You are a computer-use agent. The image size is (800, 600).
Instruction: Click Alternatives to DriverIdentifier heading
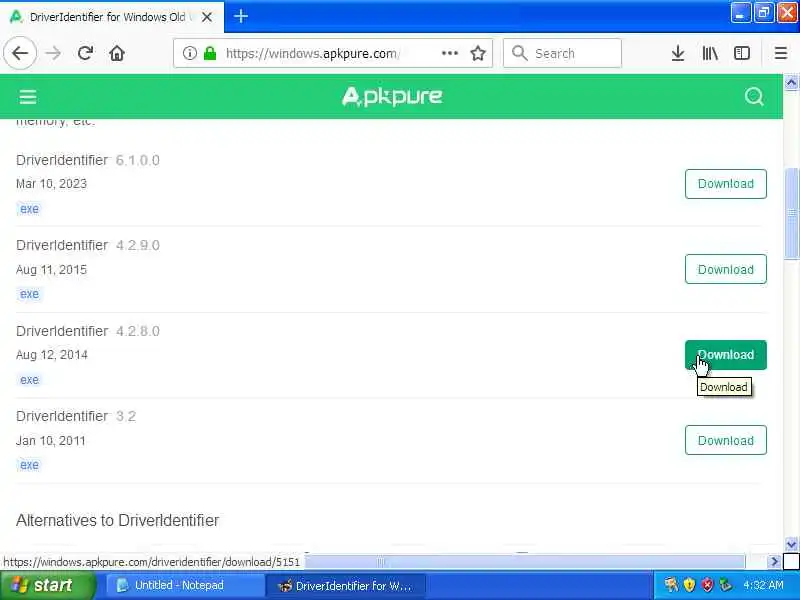117,520
